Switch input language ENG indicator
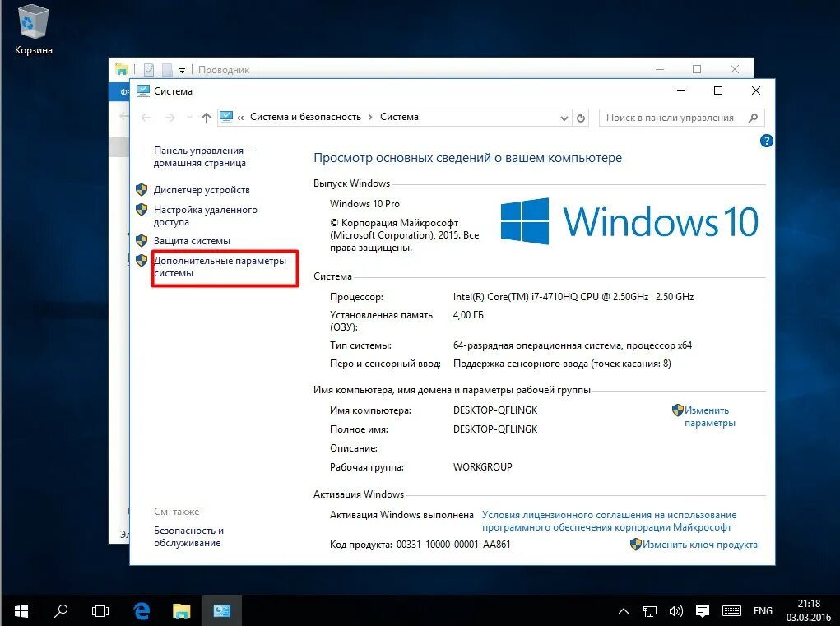This screenshot has height=626, width=840. pyautogui.click(x=763, y=611)
